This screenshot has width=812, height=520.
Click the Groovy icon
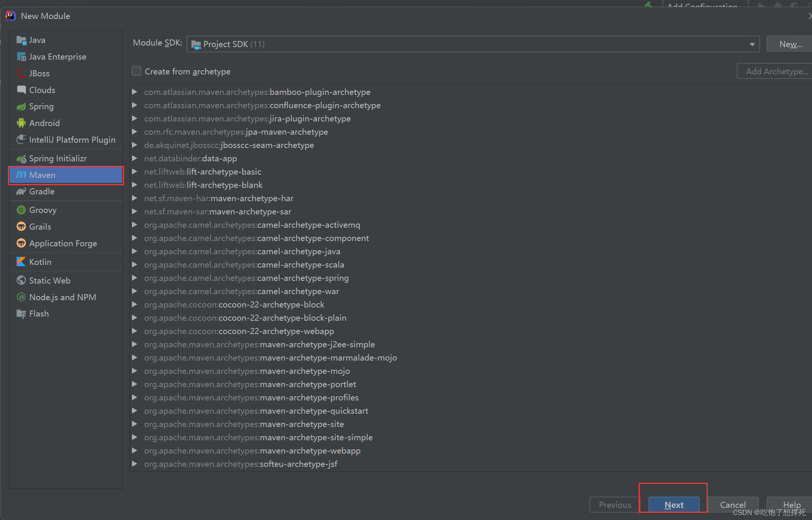[x=21, y=210]
